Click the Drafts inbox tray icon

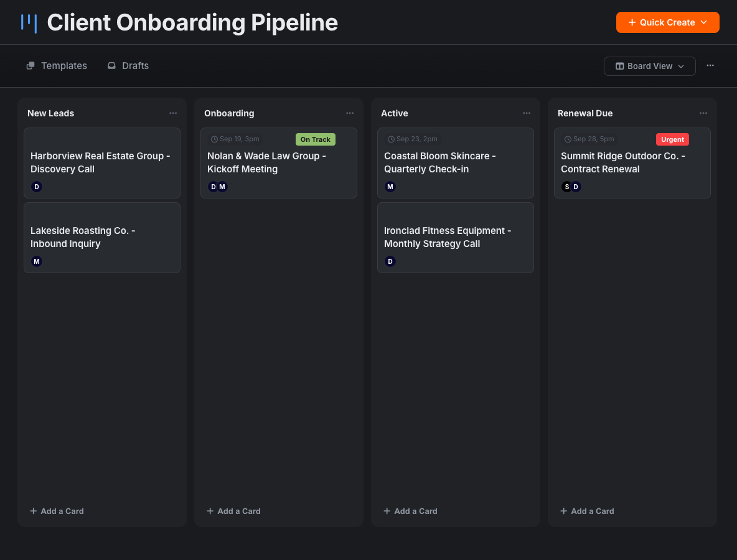[x=111, y=66]
